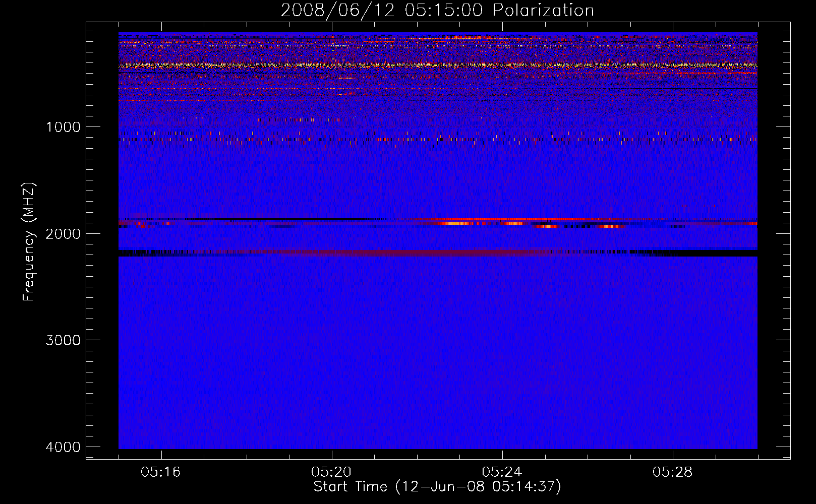Click the 05:24 time tick label

tap(502, 472)
